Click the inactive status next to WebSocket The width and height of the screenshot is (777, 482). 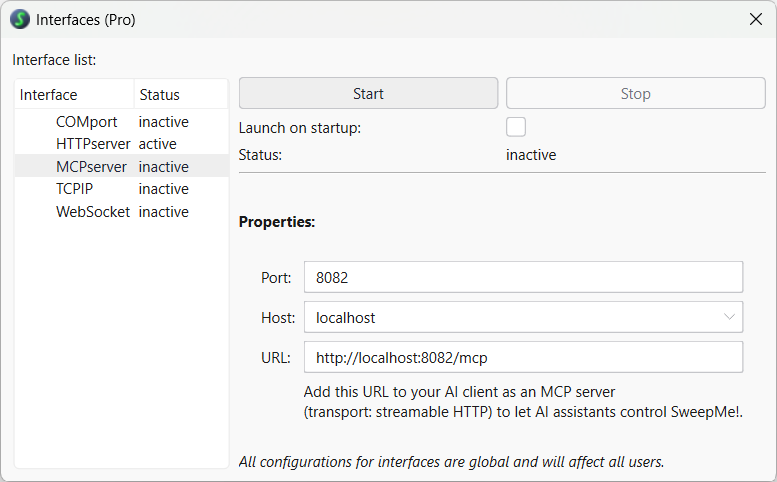pyautogui.click(x=164, y=212)
